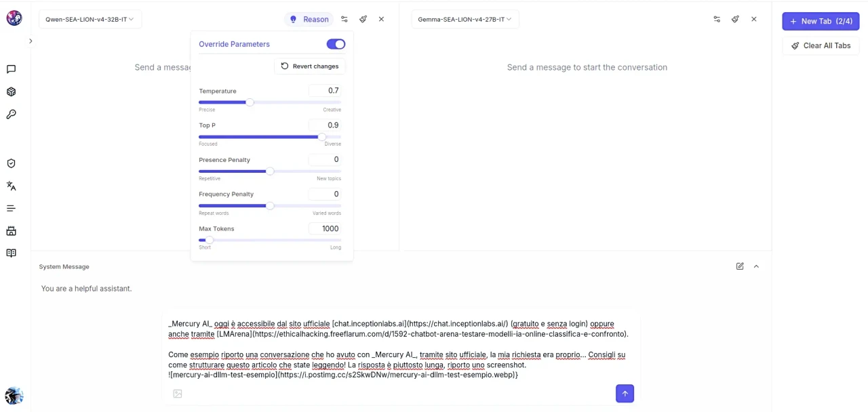Open the robot arena icon in sidebar
The height and width of the screenshot is (412, 868).
click(11, 230)
